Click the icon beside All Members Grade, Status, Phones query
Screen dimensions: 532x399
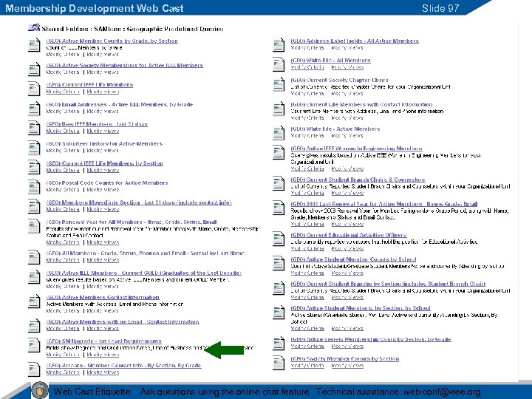point(34,257)
